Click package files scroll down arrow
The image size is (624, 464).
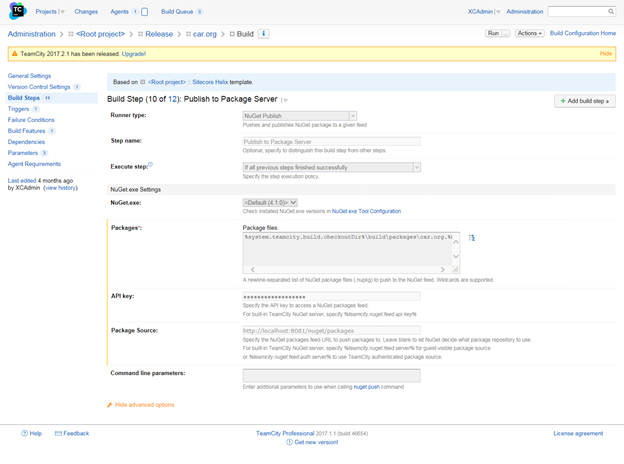click(x=456, y=256)
